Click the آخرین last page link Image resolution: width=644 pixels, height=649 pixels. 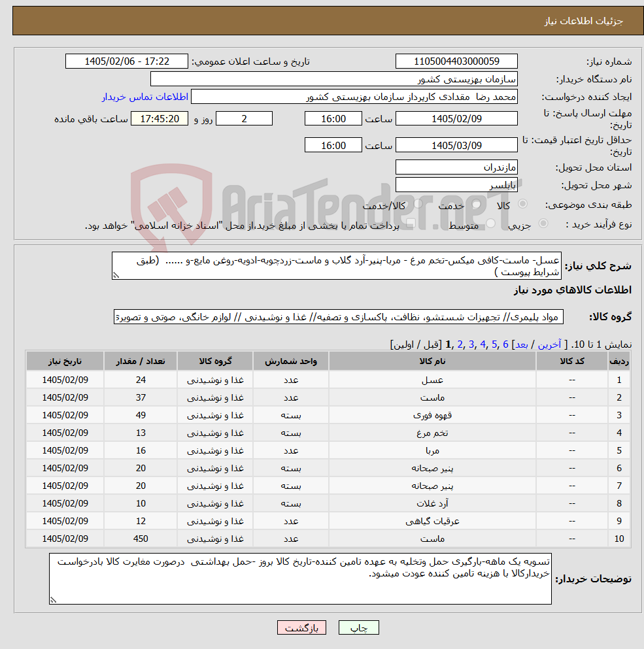click(x=549, y=344)
